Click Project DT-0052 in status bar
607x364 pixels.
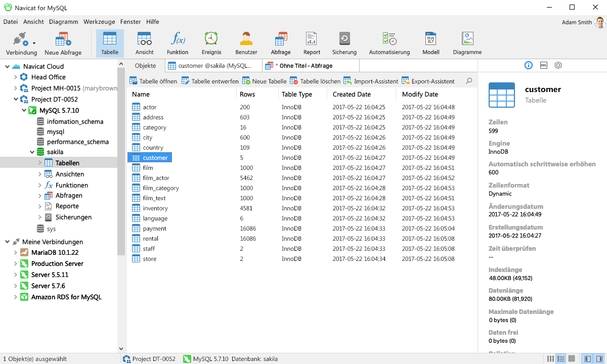[x=149, y=359]
